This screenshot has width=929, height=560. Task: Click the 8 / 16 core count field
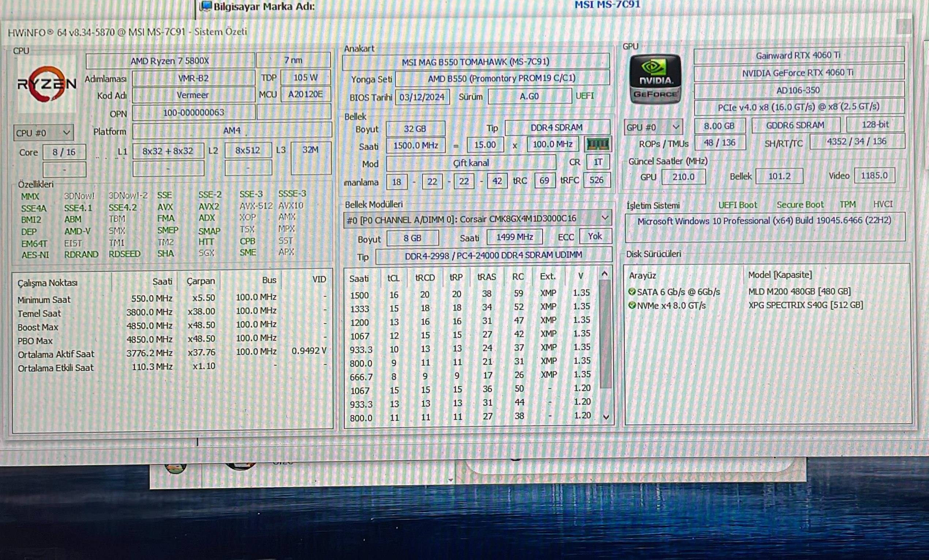click(x=64, y=152)
